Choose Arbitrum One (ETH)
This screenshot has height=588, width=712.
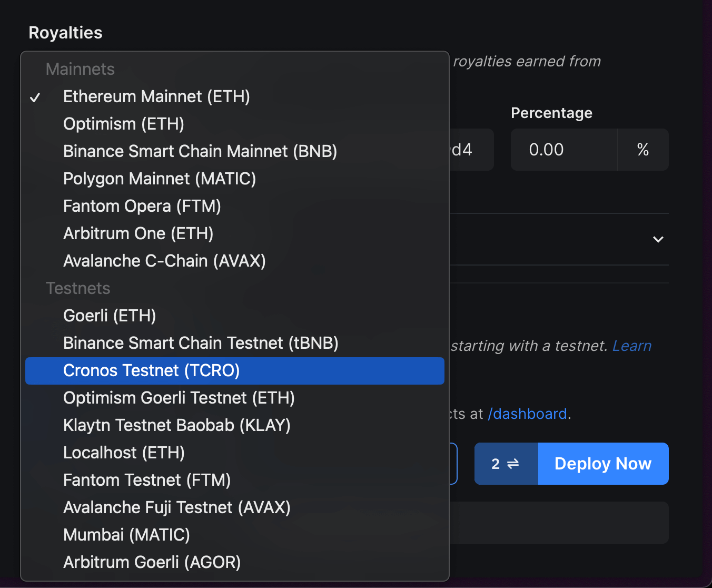[x=138, y=233]
